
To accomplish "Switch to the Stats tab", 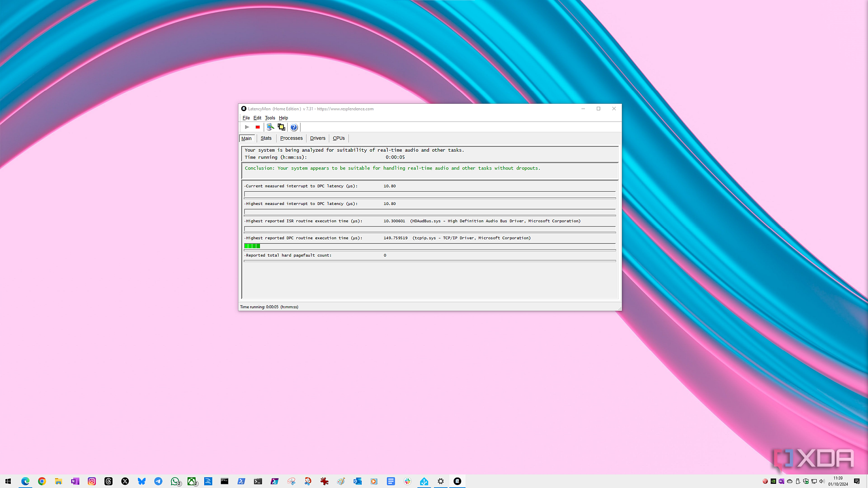I will pos(266,138).
